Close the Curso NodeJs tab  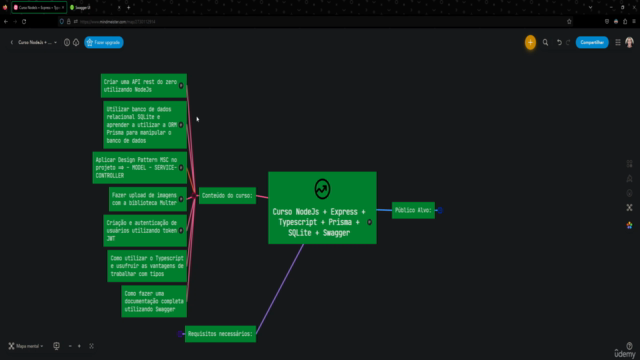point(63,7)
